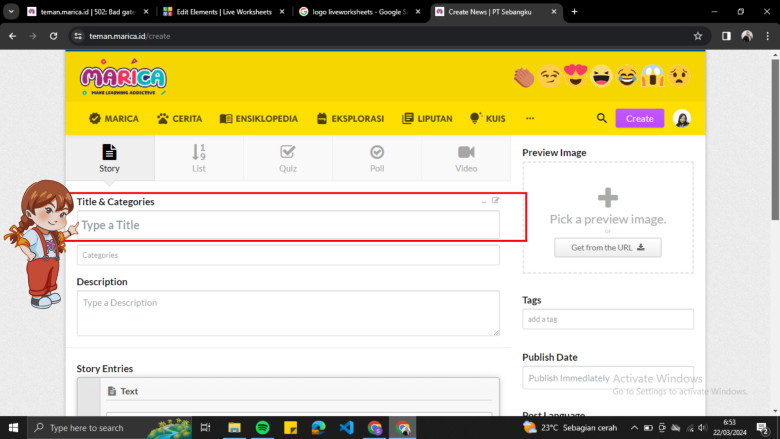This screenshot has width=780, height=439.
Task: Open the Ensiklopedia menu item
Action: [259, 118]
